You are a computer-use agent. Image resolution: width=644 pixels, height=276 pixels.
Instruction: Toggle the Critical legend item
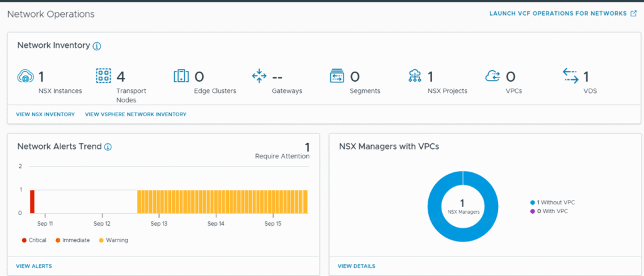(35, 240)
